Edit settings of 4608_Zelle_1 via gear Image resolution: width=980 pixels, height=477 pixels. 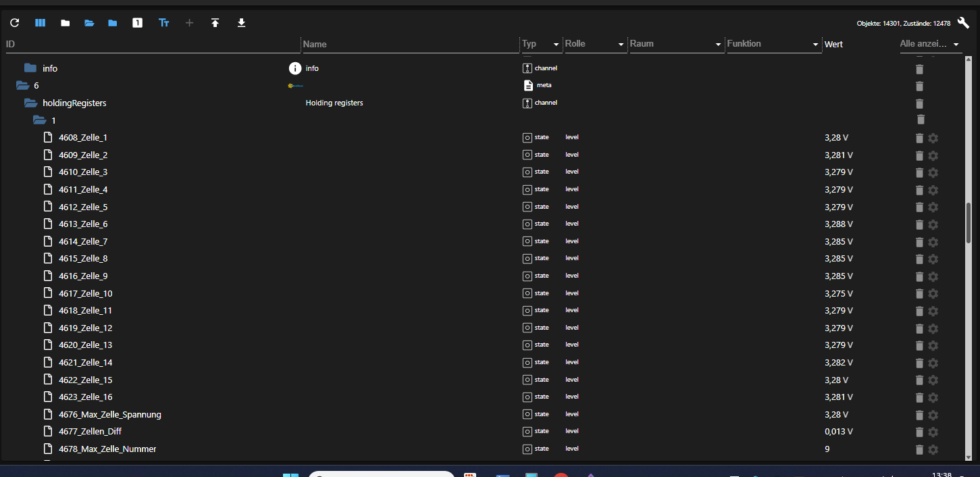click(933, 138)
